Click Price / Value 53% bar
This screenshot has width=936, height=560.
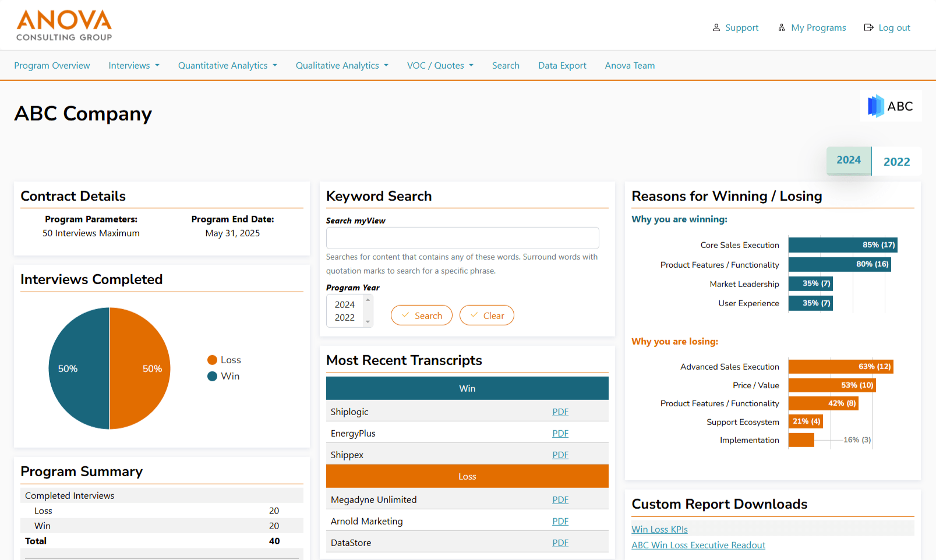point(832,385)
